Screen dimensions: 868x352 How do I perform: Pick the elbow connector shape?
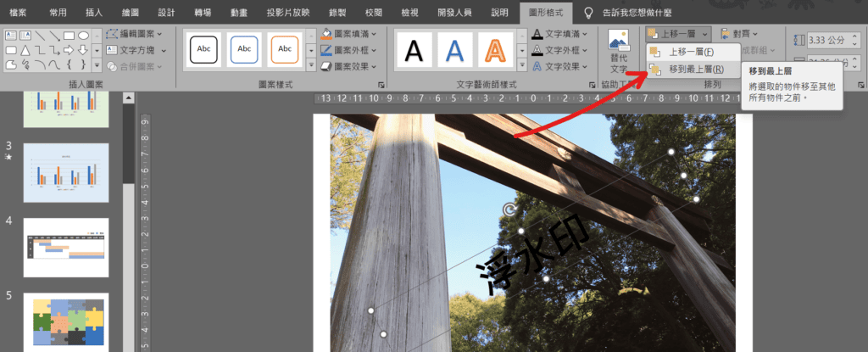coord(40,50)
